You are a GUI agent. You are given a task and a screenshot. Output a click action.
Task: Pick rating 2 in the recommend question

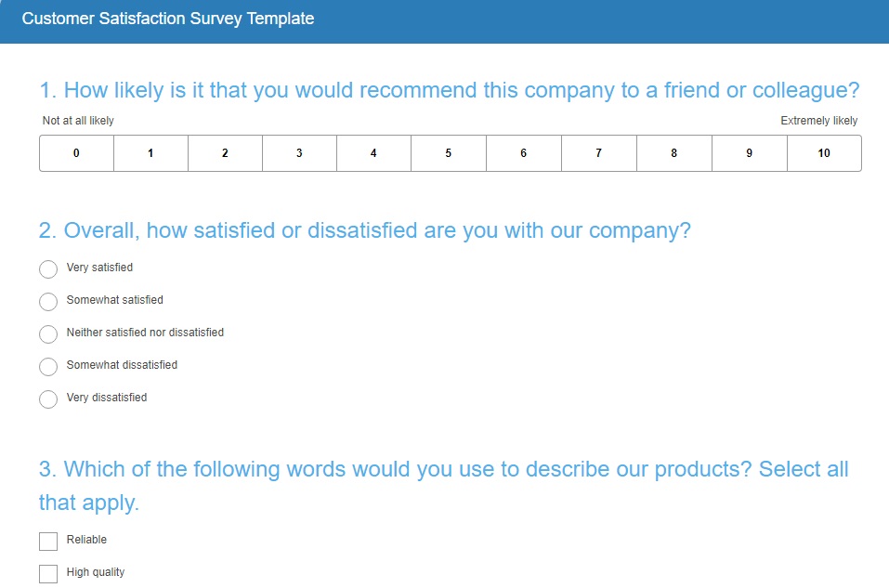[225, 153]
